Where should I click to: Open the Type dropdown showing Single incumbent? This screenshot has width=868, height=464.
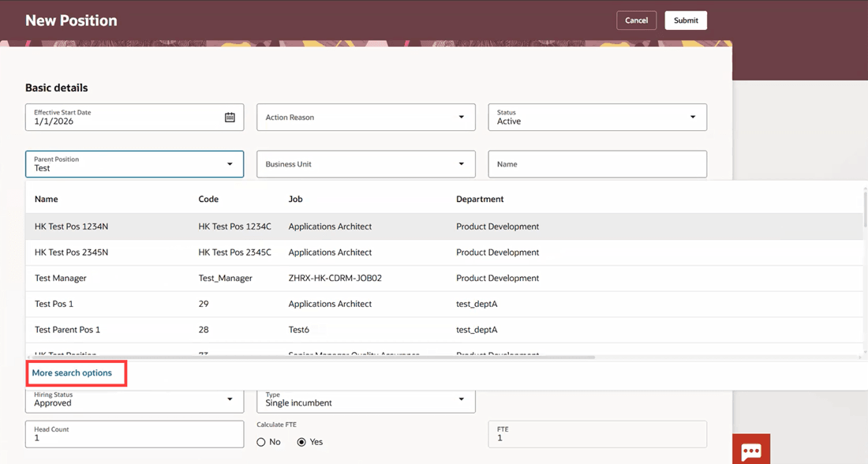[366, 400]
